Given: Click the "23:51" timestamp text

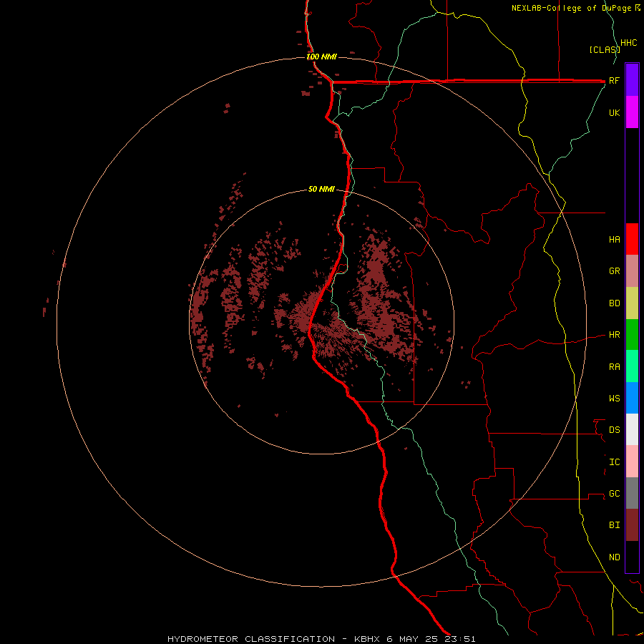Looking at the screenshot, I should pyautogui.click(x=459, y=639).
